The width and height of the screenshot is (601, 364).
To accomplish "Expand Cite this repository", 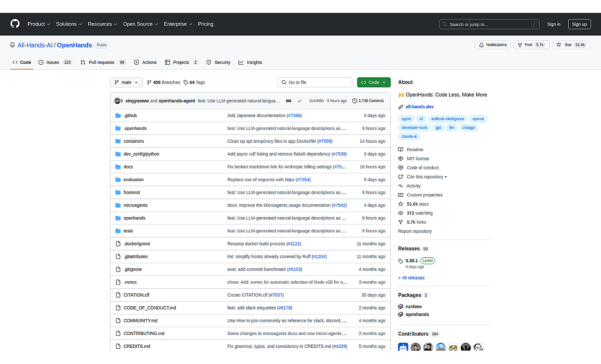I will (x=427, y=177).
